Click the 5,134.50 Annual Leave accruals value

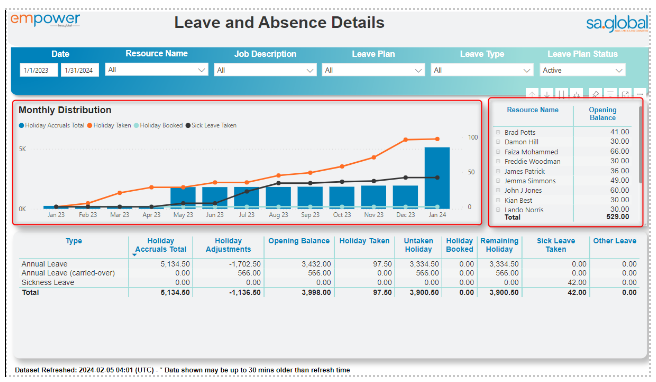(175, 264)
